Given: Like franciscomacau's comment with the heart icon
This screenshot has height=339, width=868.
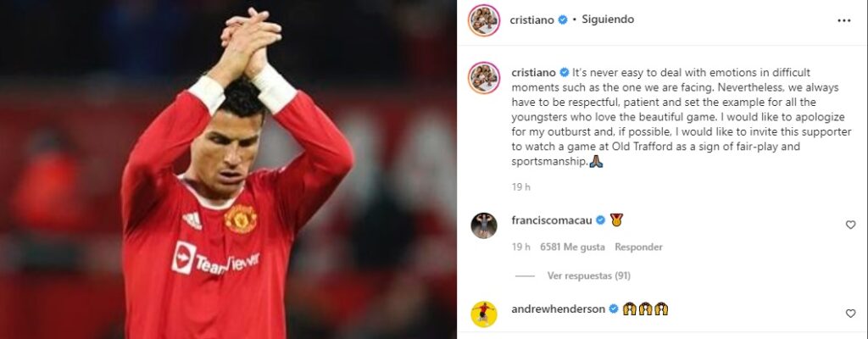Looking at the screenshot, I should click(x=850, y=225).
